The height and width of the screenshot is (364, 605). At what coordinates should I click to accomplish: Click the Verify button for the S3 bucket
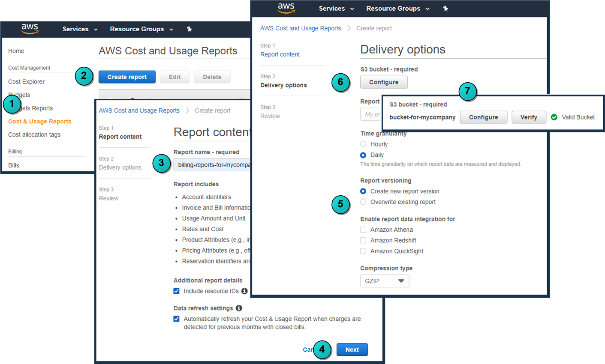pyautogui.click(x=529, y=117)
